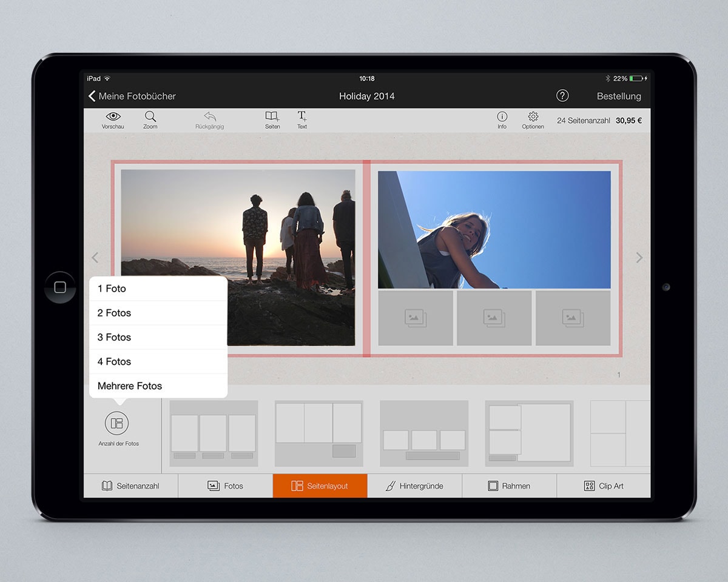This screenshot has width=728, height=582.
Task: Select layout with three small photos and wide caption
Action: tap(424, 433)
